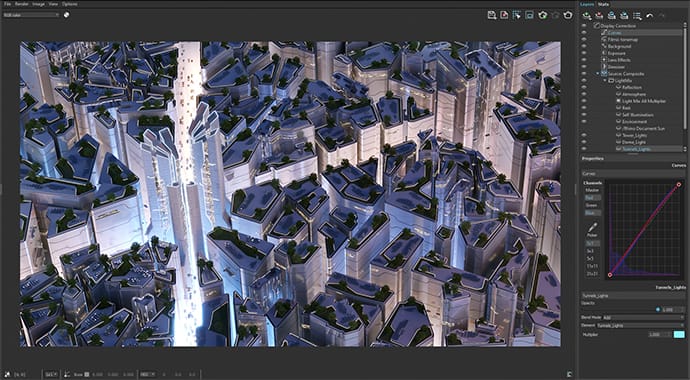
Task: Click the save image icon in toolbar
Action: (492, 15)
